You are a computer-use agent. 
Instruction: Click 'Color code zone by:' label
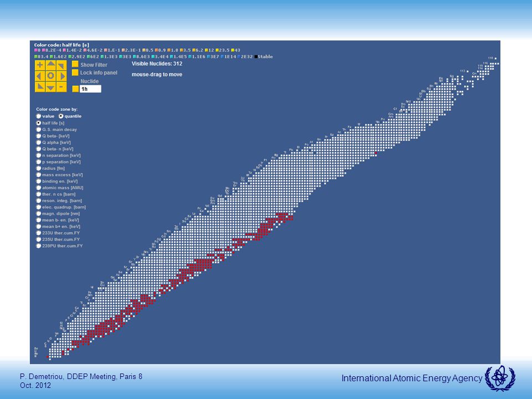(x=57, y=109)
